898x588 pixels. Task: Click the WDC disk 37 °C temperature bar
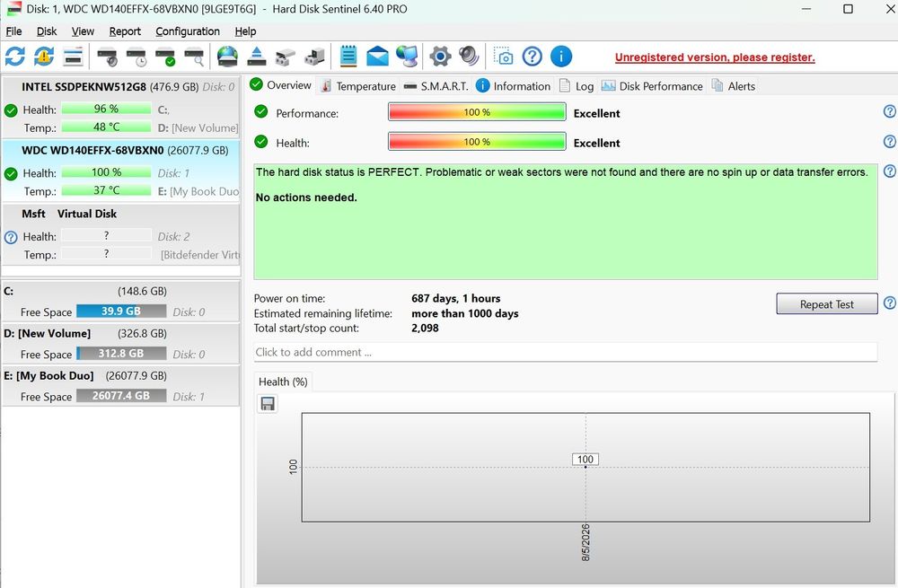pyautogui.click(x=106, y=190)
